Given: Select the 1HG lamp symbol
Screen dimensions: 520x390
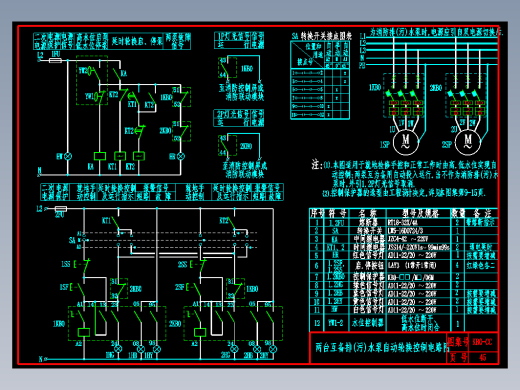Looking at the screenshot, I should 118,349.
